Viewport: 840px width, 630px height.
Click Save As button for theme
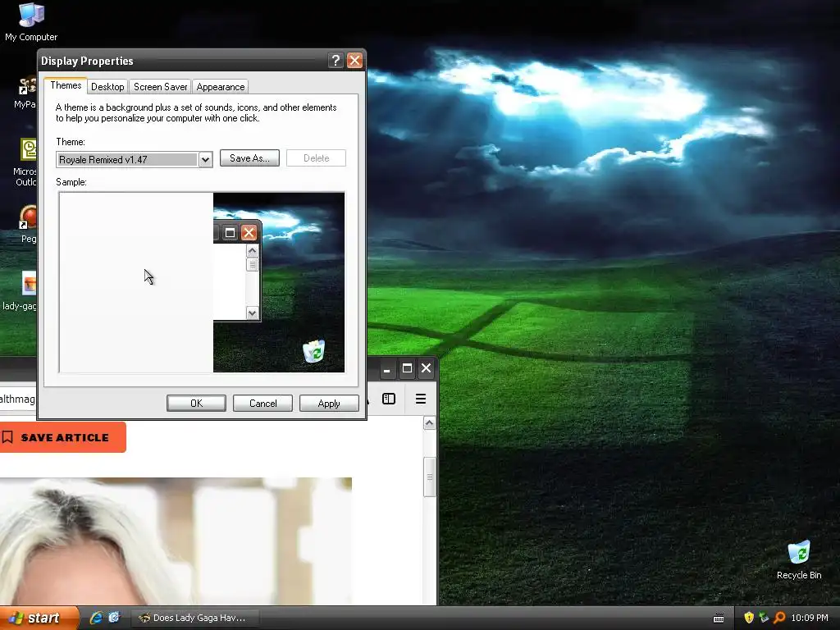[249, 158]
